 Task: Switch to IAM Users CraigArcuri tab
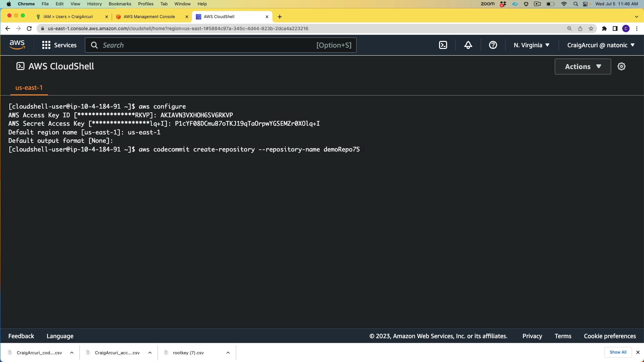point(68,16)
